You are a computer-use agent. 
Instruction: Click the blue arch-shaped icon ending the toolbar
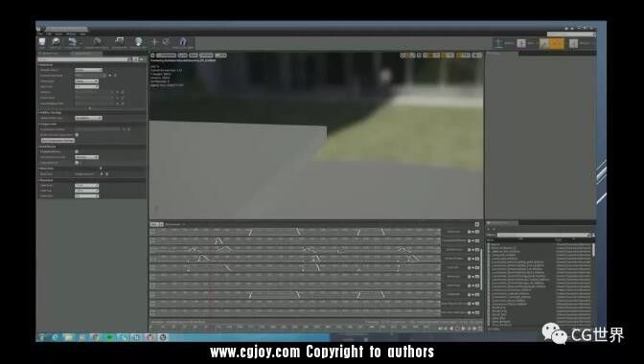coord(183,42)
